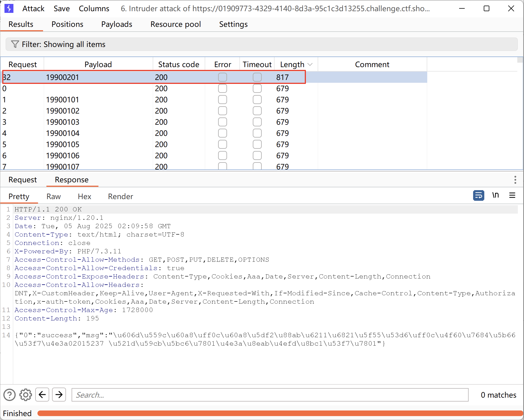Screen dimensions: 524x420
Task: Show the Request message tab
Action: [23, 180]
